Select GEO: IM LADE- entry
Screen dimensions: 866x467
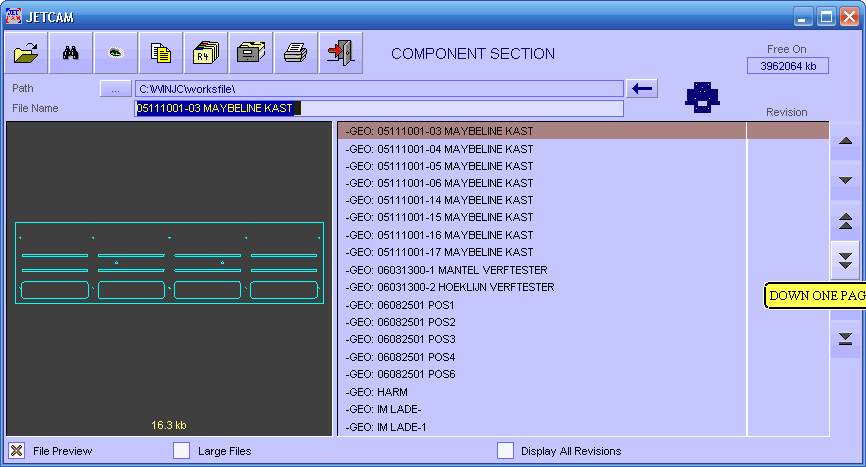[x=542, y=409]
